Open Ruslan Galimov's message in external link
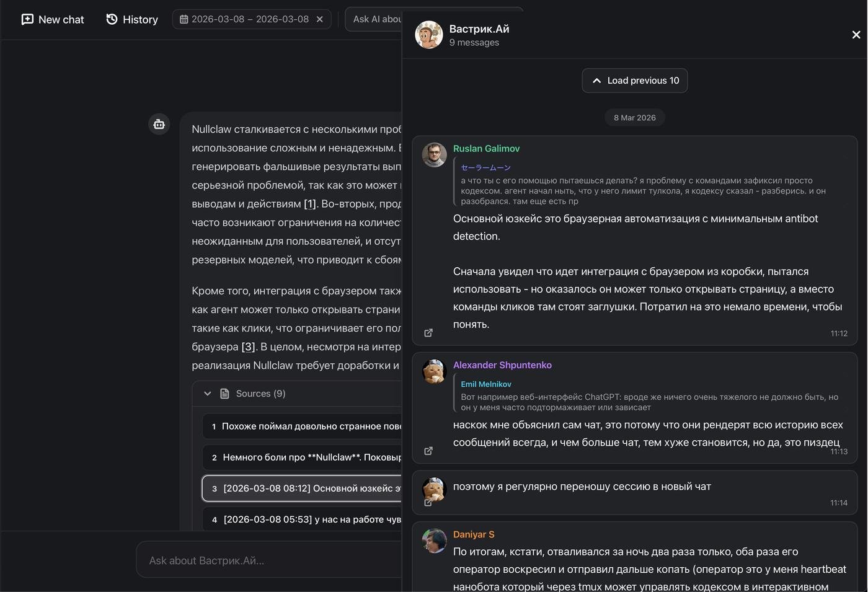The image size is (868, 592). (x=428, y=333)
